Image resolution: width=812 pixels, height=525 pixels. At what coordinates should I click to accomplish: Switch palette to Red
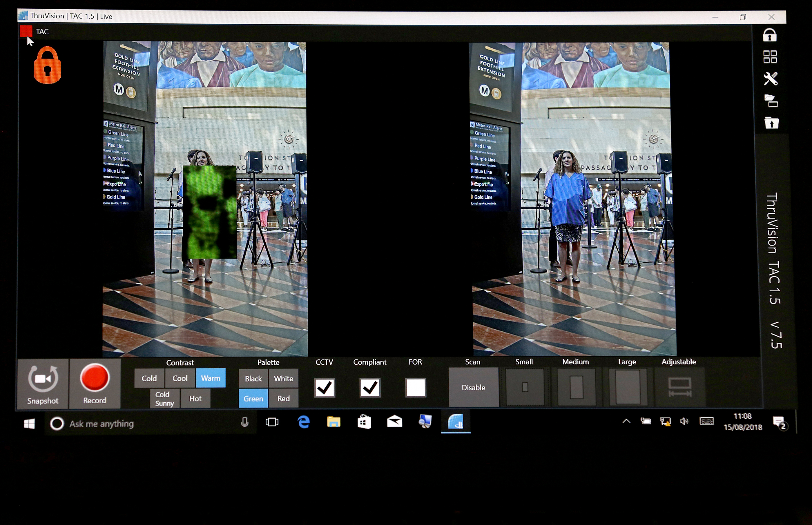point(283,399)
